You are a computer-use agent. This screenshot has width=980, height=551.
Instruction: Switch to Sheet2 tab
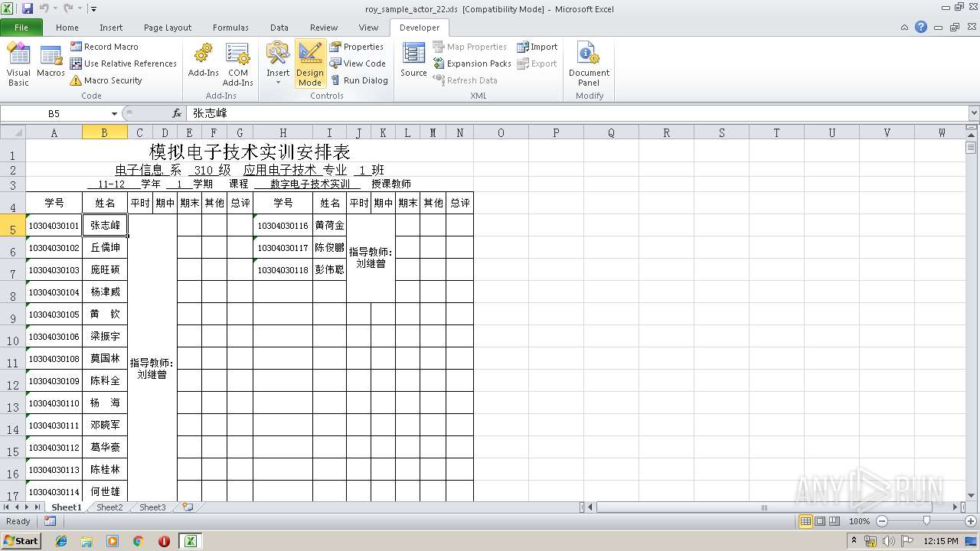(109, 507)
